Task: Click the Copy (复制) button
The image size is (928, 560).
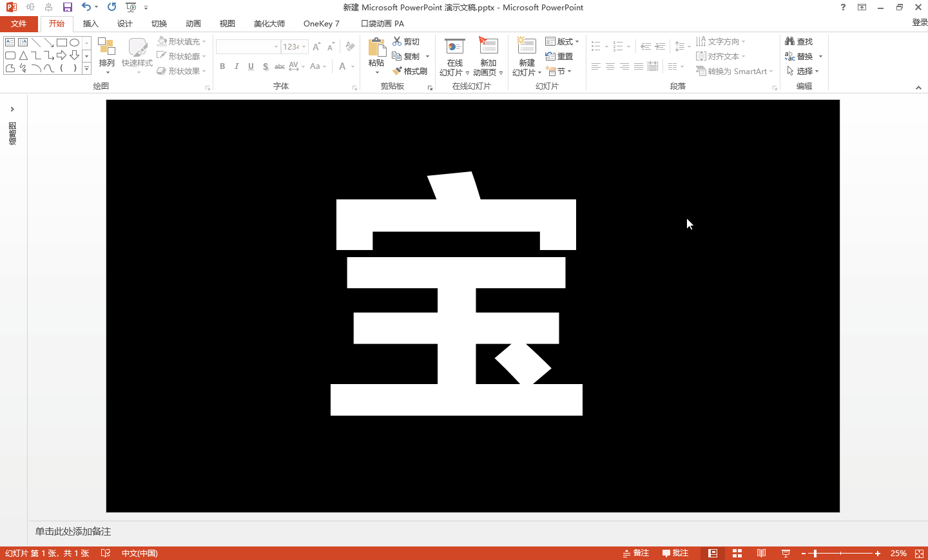Action: tap(406, 56)
